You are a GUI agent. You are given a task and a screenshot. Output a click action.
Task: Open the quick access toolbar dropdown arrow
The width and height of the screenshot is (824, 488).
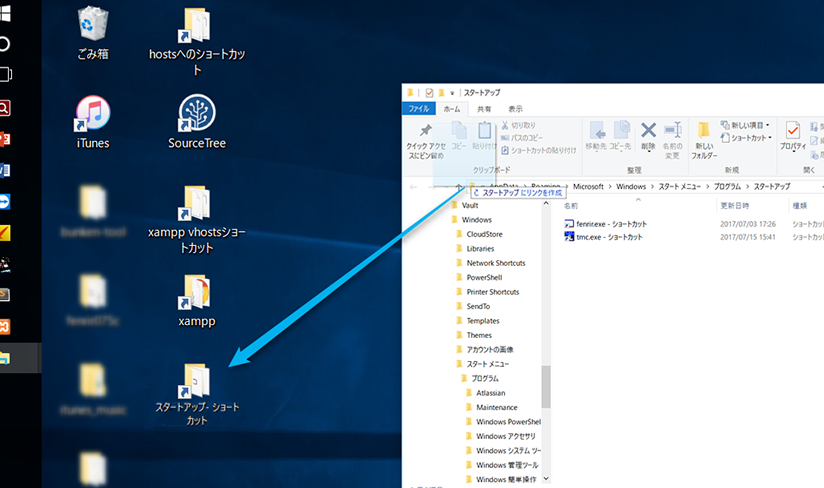(452, 94)
